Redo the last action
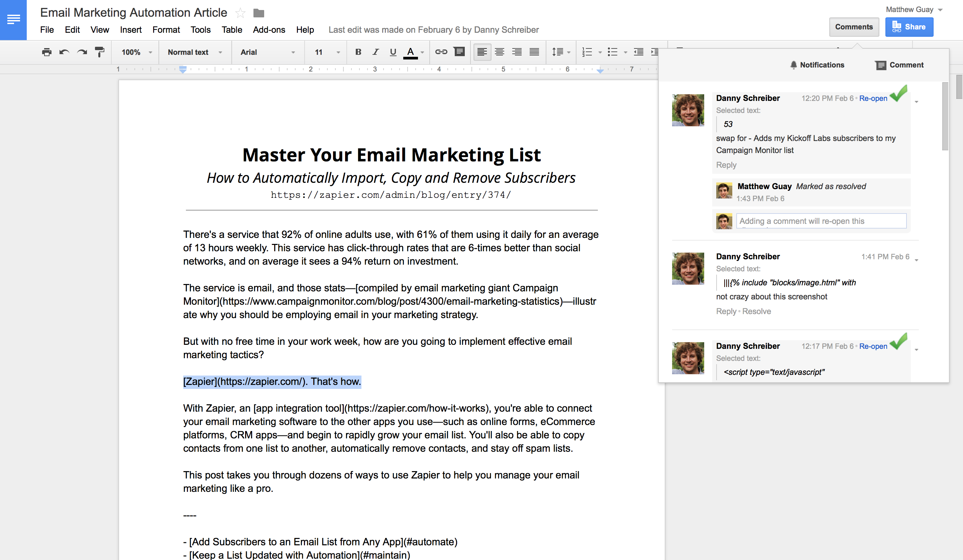Image resolution: width=963 pixels, height=560 pixels. [x=82, y=52]
